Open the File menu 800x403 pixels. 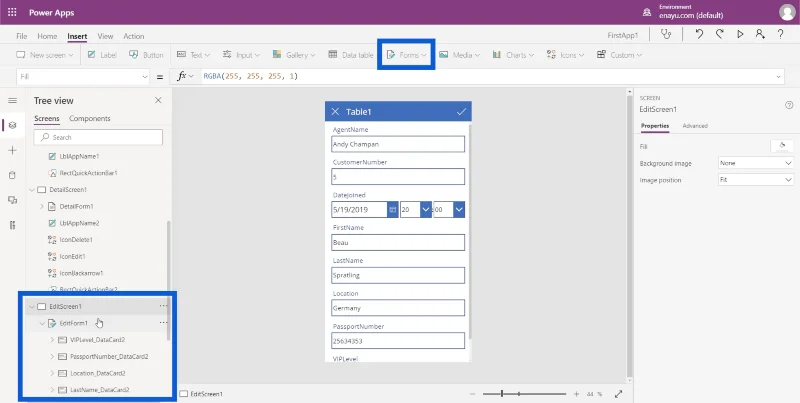[x=21, y=36]
